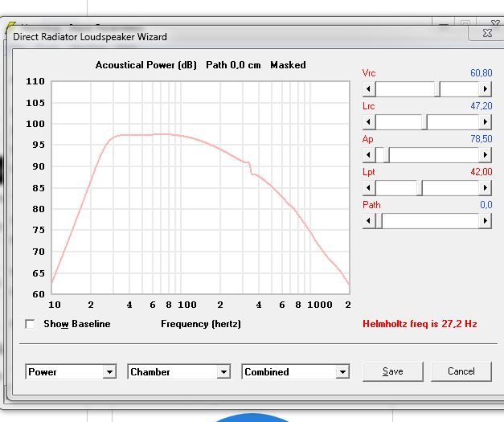Click the Path slider thumb
The image size is (504, 422).
(379, 221)
